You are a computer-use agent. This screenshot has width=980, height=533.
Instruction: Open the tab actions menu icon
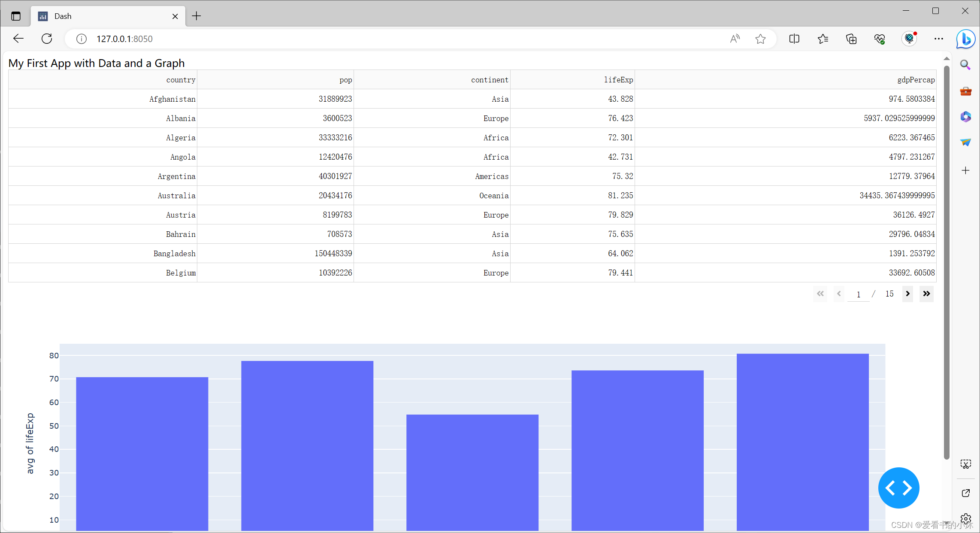(16, 16)
